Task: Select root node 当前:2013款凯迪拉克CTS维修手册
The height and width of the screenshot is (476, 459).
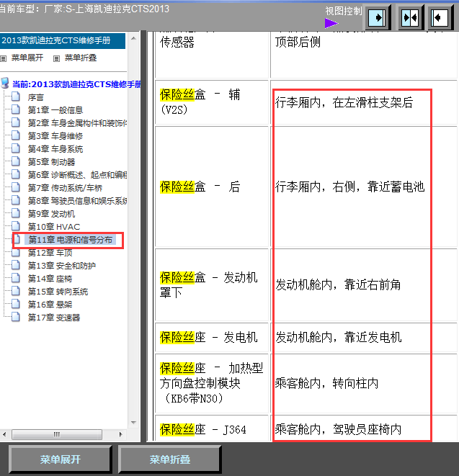Action: 76,84
